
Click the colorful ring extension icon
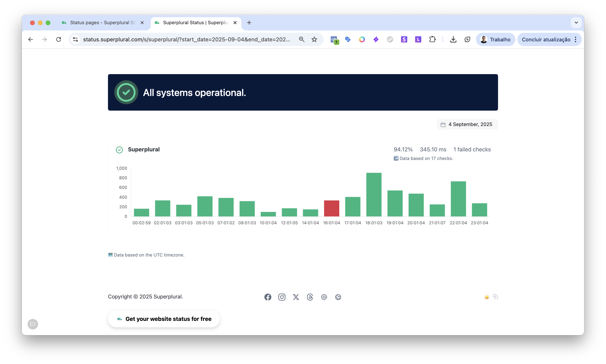coord(362,39)
